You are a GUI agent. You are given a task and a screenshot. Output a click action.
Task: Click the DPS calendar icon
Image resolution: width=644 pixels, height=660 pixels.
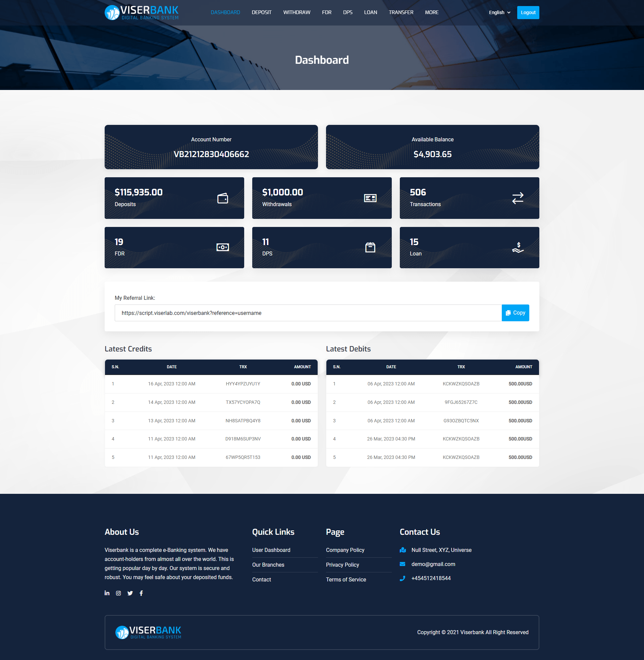[370, 247]
